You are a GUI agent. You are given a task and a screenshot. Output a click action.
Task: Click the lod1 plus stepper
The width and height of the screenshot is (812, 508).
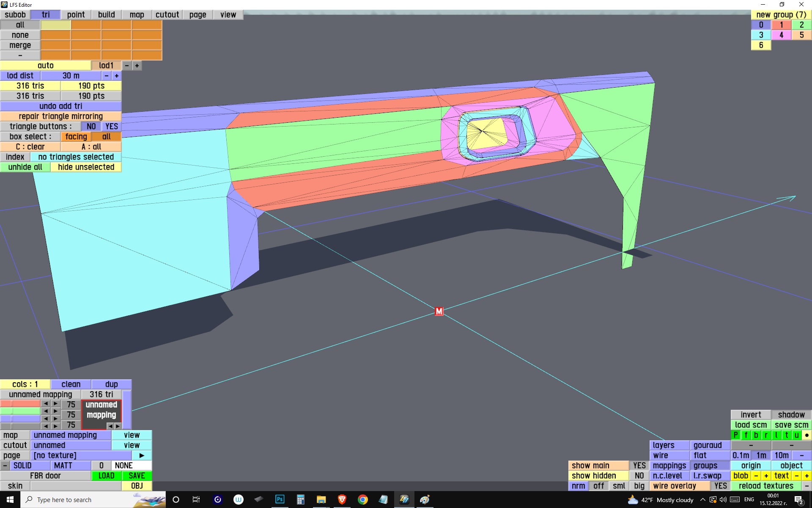137,66
